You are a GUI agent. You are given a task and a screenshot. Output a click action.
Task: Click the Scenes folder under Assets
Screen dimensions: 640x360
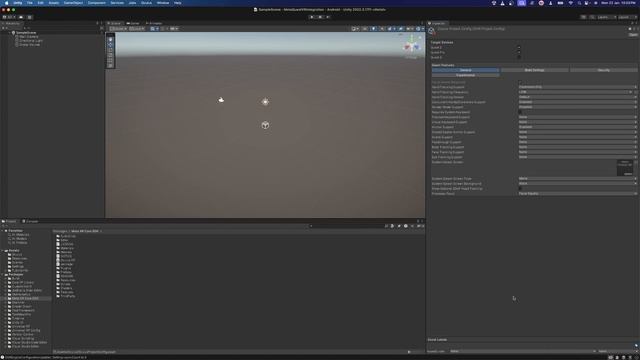coord(18,262)
